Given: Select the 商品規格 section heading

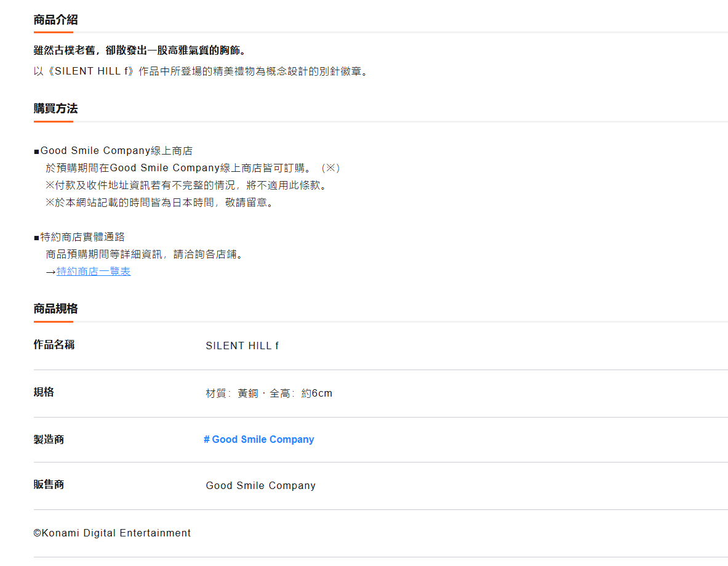Looking at the screenshot, I should pos(56,309).
